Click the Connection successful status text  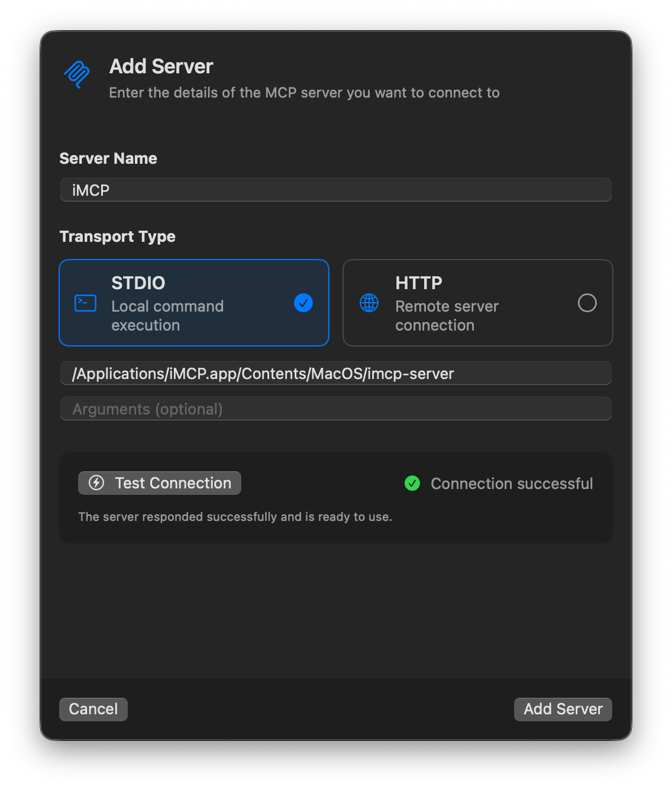512,483
